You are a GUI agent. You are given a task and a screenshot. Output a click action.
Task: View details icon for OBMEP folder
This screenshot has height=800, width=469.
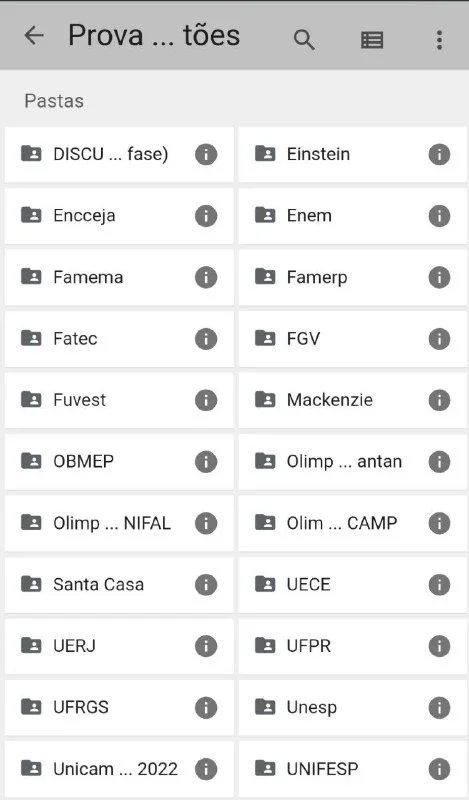206,462
